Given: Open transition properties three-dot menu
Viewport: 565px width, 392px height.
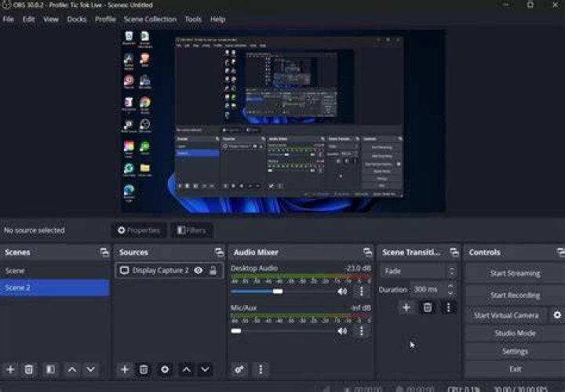Looking at the screenshot, I should pyautogui.click(x=448, y=307).
